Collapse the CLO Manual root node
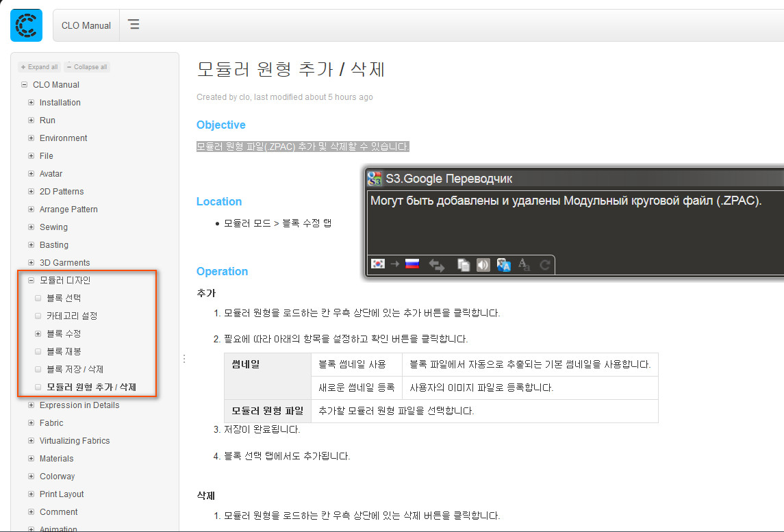This screenshot has width=784, height=532. pos(24,84)
